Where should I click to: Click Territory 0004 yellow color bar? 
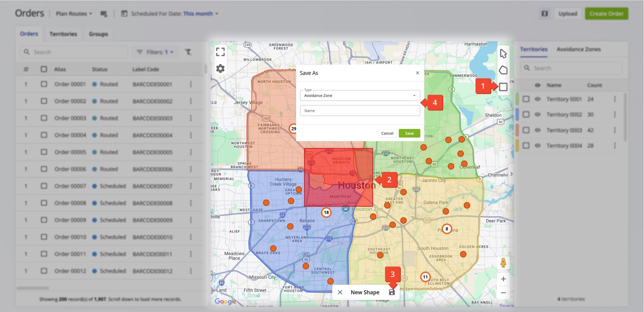[517, 146]
